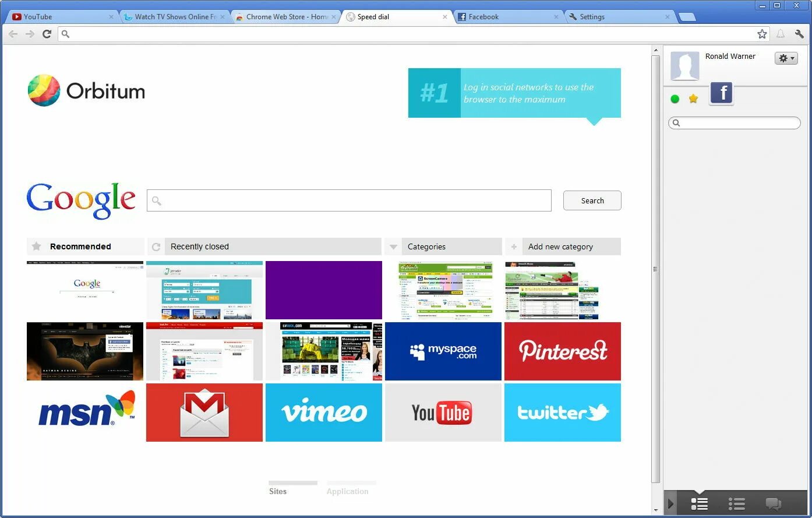Open the Categories section
This screenshot has height=518, width=812.
[x=443, y=246]
